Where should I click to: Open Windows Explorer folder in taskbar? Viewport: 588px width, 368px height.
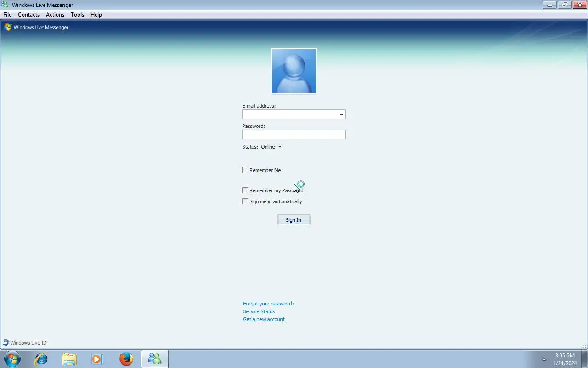pos(69,359)
